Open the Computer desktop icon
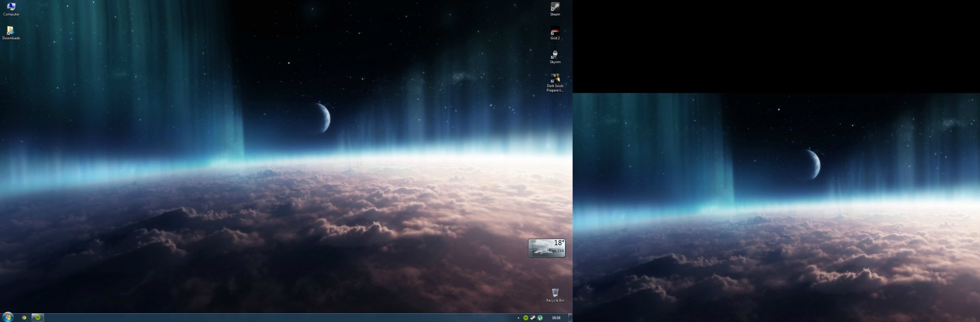Image resolution: width=980 pixels, height=322 pixels. pyautogui.click(x=11, y=8)
